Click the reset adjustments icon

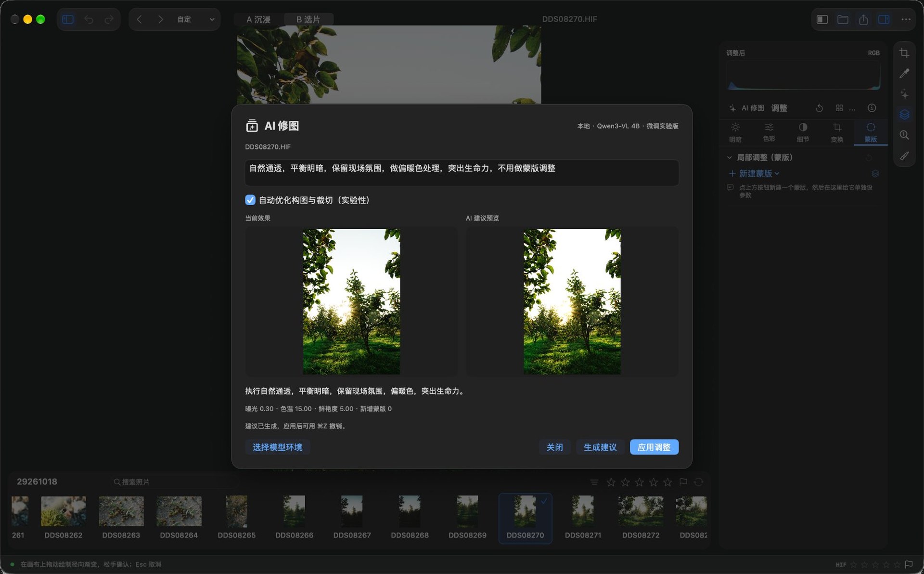819,108
